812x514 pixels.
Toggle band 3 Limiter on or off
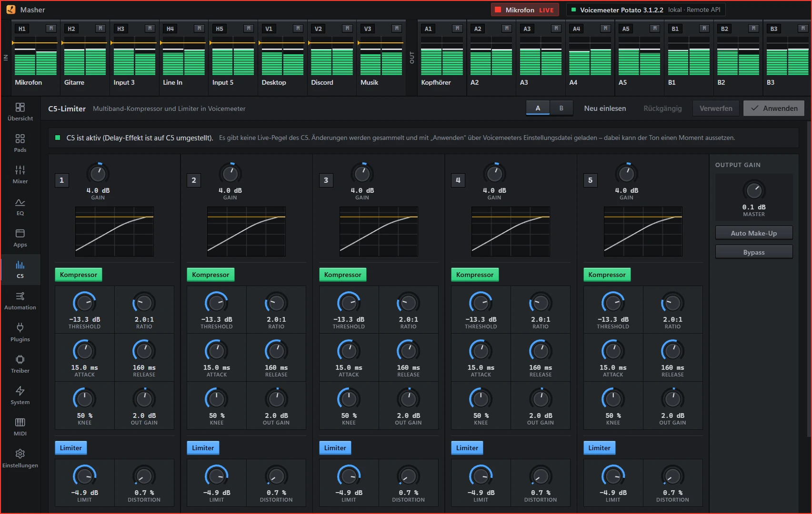click(335, 448)
